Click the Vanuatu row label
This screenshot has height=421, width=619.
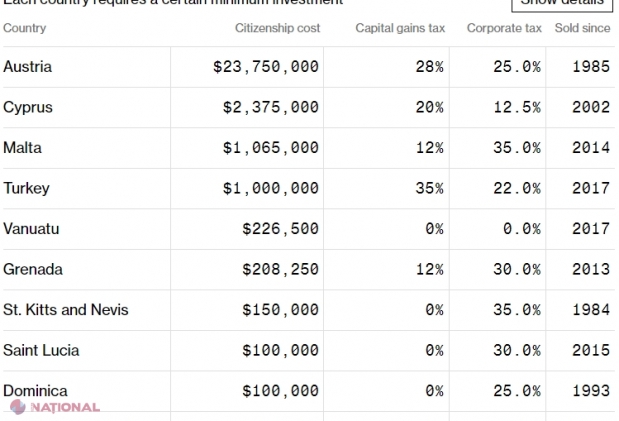point(31,229)
